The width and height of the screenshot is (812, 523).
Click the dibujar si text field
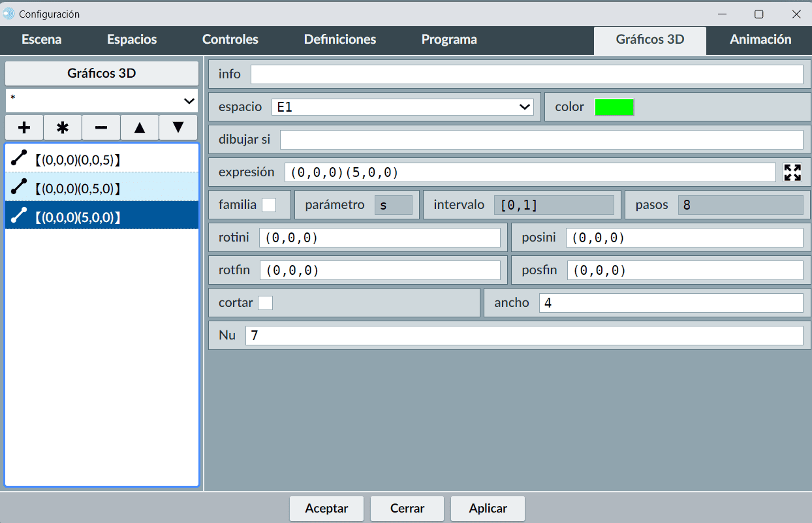point(541,140)
